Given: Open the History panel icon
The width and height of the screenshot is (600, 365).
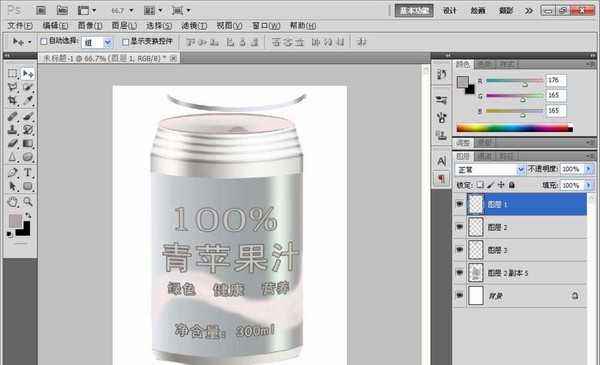Looking at the screenshot, I should coord(442,74).
